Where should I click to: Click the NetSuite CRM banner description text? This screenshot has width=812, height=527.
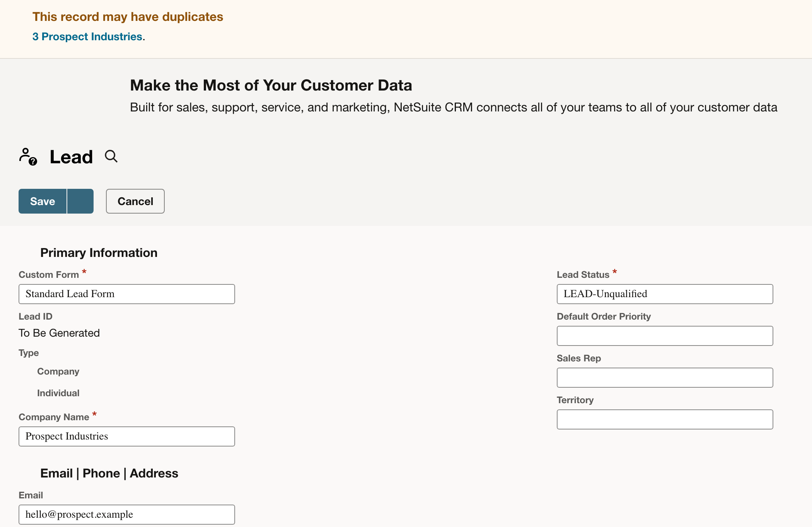(x=454, y=107)
